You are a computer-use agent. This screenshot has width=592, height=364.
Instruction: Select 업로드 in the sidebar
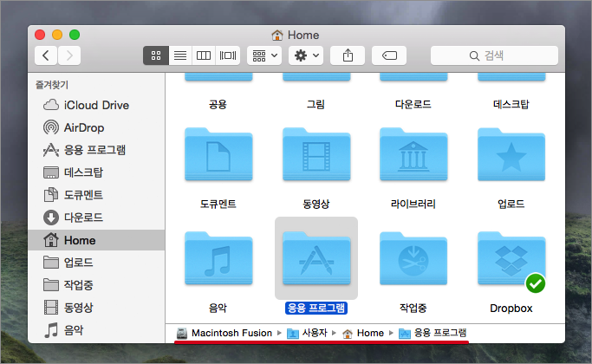click(96, 263)
